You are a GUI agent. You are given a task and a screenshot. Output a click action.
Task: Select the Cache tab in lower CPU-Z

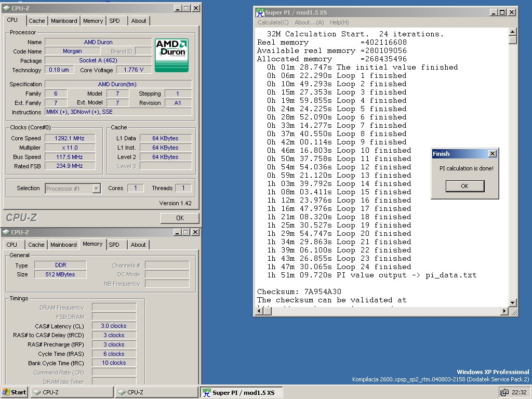36,245
